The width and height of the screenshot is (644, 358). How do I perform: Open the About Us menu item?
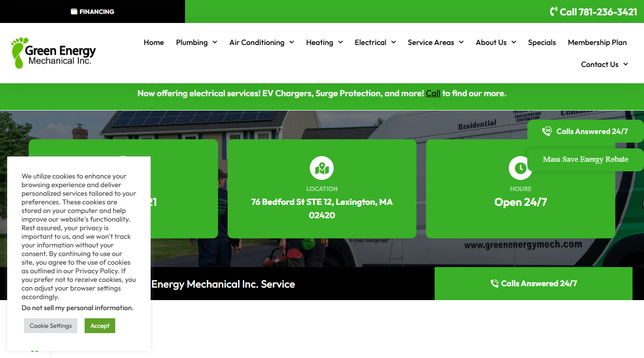(491, 42)
